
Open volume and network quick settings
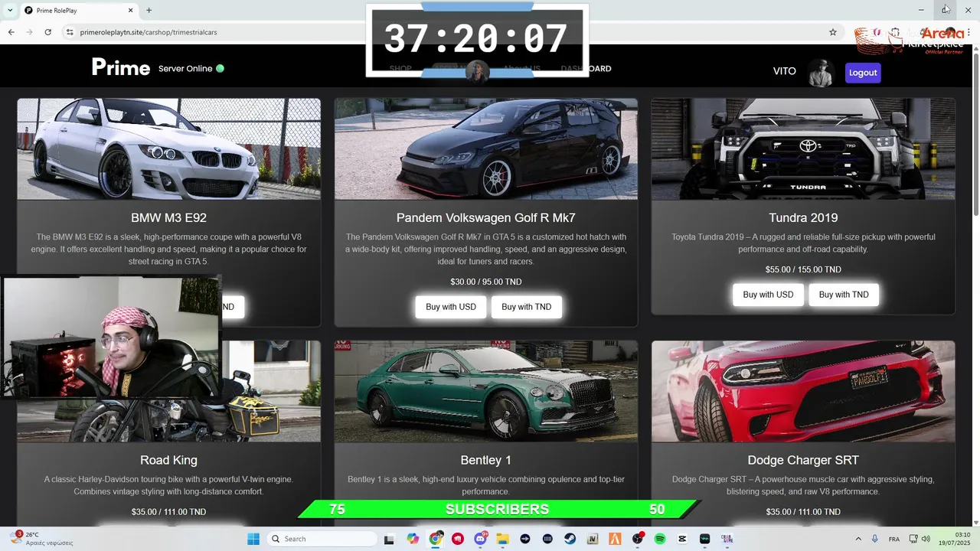920,539
